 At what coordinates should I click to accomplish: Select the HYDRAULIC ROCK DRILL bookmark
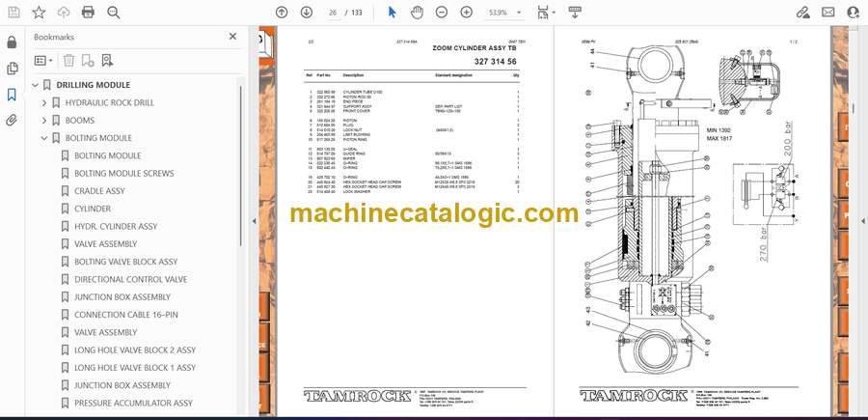point(110,102)
